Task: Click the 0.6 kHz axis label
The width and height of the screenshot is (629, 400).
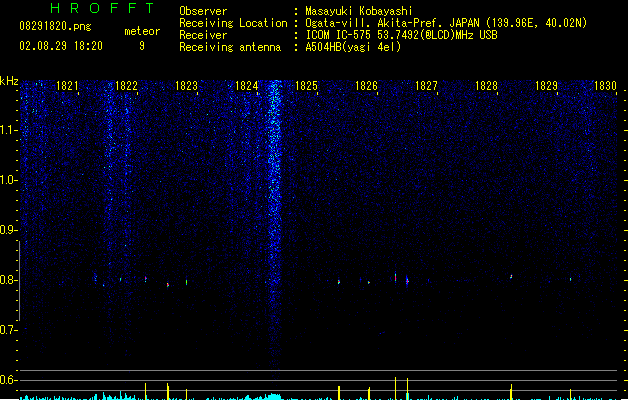Action: coord(9,380)
